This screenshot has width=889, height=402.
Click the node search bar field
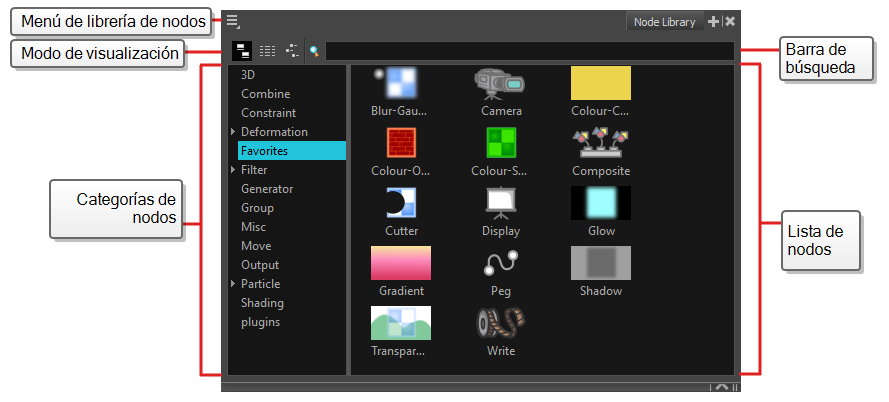point(530,51)
